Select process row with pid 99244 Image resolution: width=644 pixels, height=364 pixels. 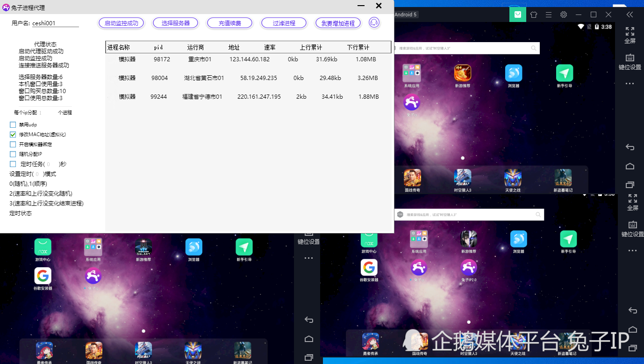[248, 97]
